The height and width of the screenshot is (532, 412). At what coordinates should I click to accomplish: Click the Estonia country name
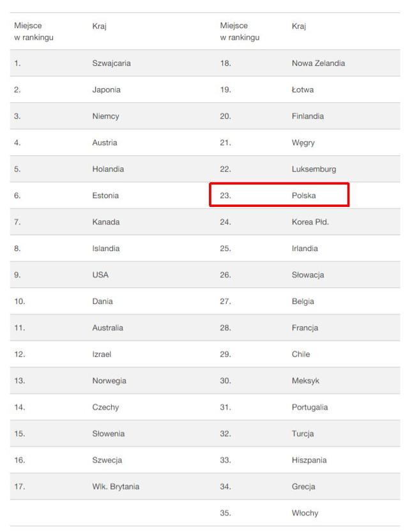tap(105, 195)
